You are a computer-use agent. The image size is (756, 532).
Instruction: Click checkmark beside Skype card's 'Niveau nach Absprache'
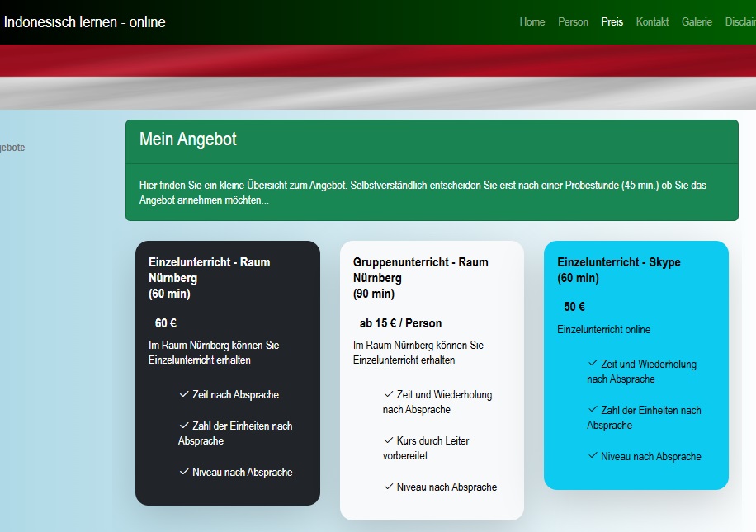[593, 456]
